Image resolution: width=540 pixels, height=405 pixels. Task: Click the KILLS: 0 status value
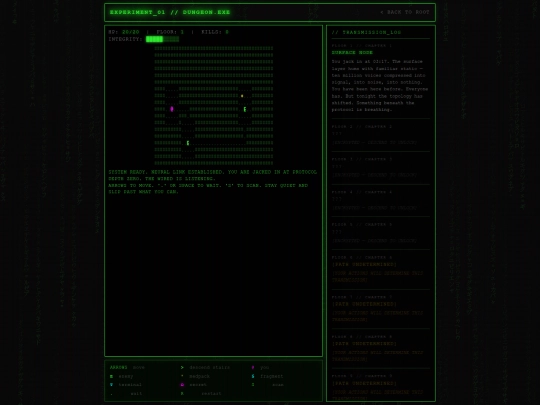pyautogui.click(x=215, y=32)
